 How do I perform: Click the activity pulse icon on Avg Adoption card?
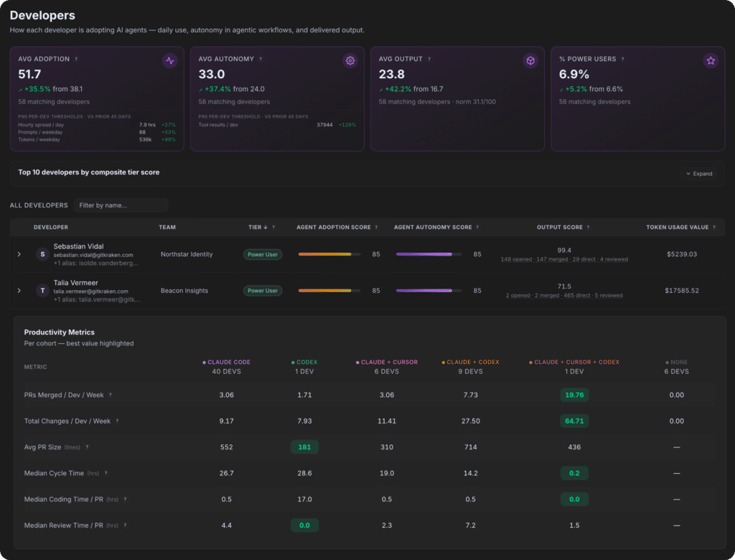(169, 60)
